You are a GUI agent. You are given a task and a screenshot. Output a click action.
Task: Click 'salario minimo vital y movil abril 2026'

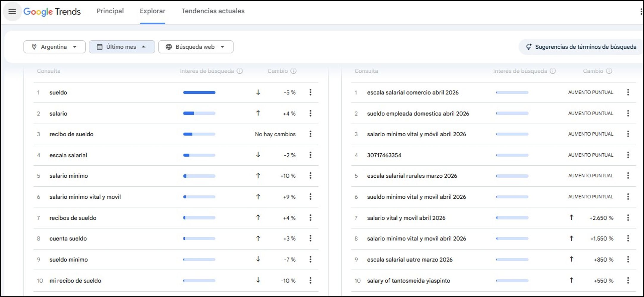(x=416, y=238)
